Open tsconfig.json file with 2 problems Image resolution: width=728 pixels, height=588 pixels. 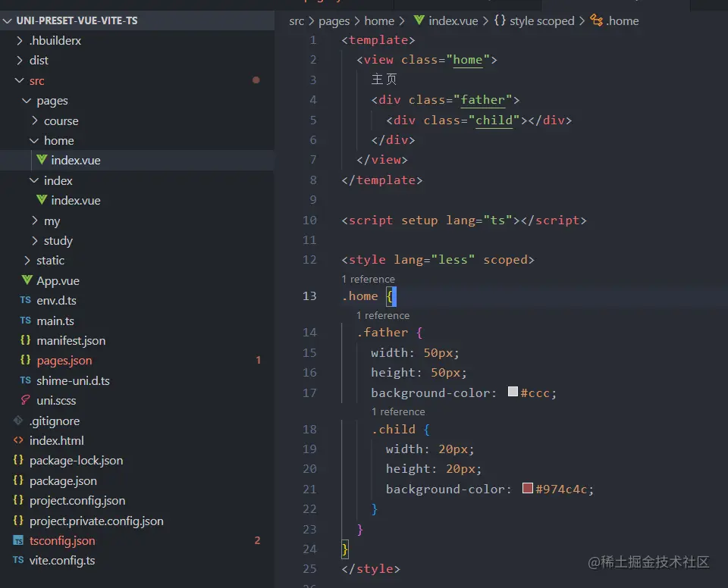click(x=137, y=541)
